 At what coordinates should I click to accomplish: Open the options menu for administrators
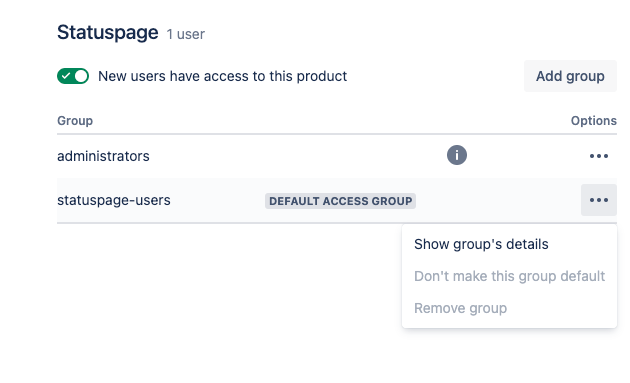(599, 156)
